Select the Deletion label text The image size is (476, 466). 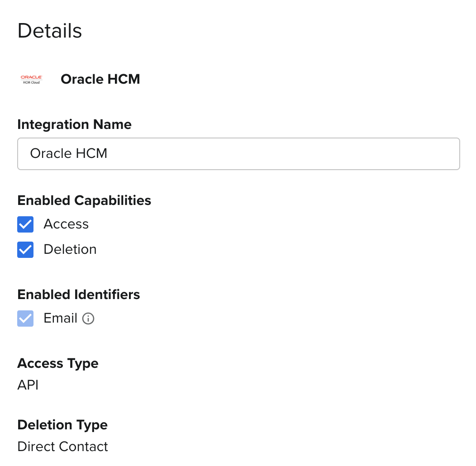pyautogui.click(x=70, y=250)
